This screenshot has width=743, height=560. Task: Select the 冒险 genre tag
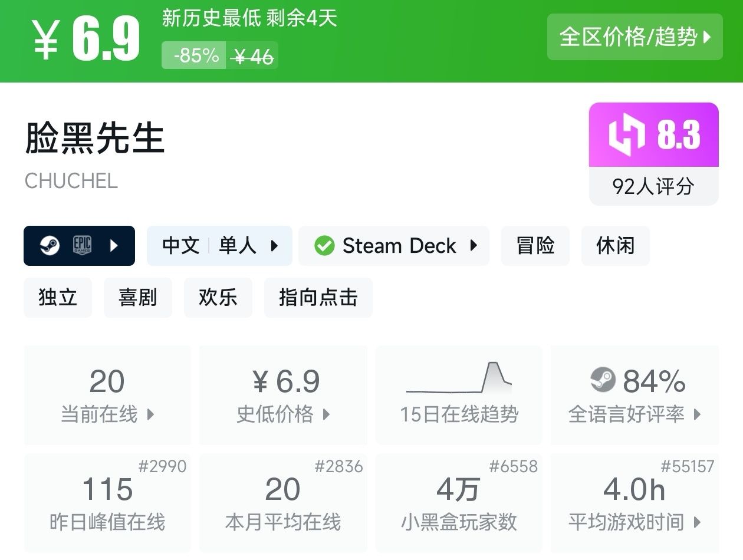(535, 246)
